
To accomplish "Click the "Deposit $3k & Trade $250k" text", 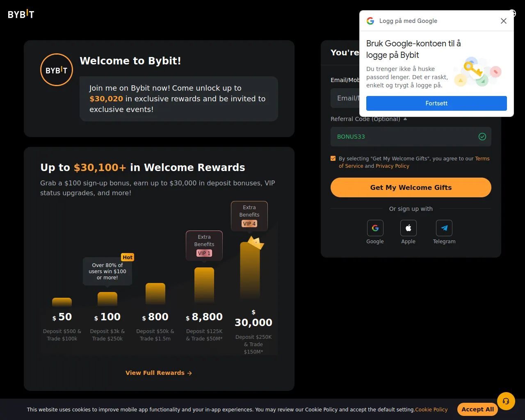I will pos(107,335).
